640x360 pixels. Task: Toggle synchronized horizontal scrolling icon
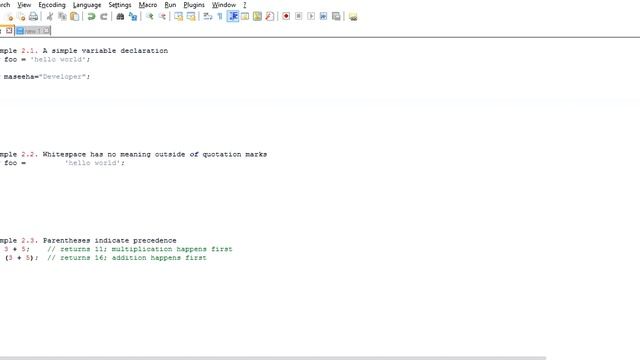(x=191, y=17)
